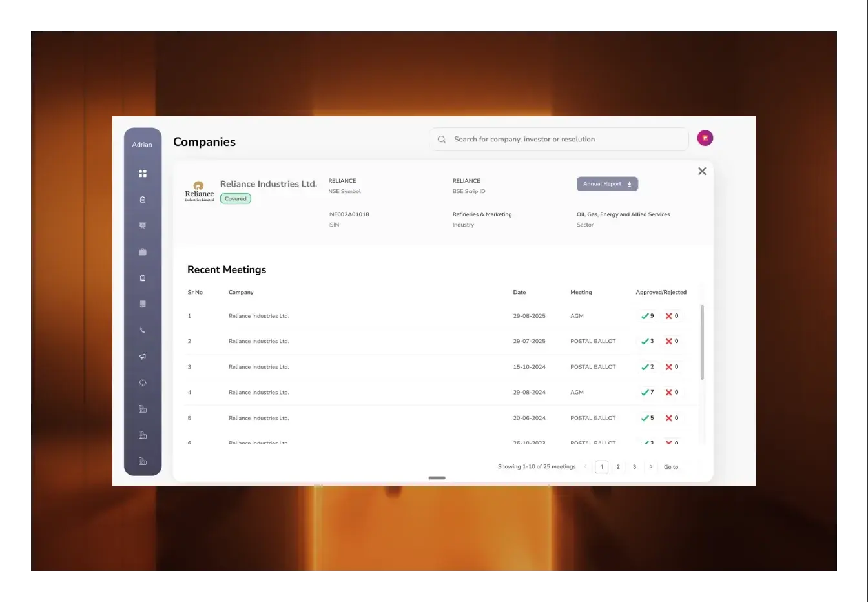Viewport: 868px width, 602px height.
Task: Open the dashboard grid icon in the sidebar
Action: click(x=143, y=173)
